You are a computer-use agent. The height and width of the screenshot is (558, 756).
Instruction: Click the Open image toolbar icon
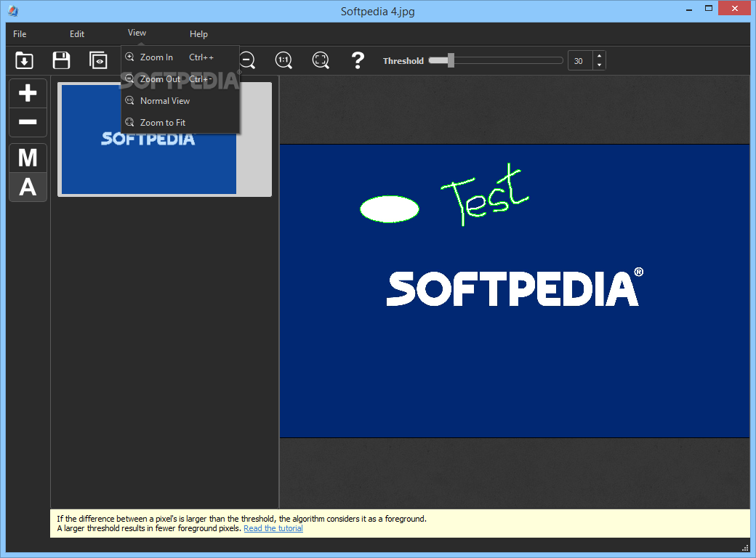click(24, 61)
